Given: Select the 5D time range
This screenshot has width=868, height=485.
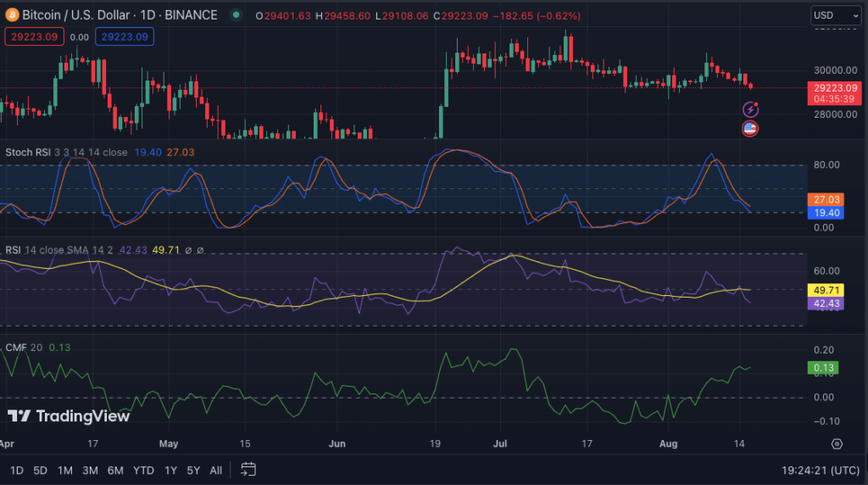Looking at the screenshot, I should pyautogui.click(x=41, y=470).
